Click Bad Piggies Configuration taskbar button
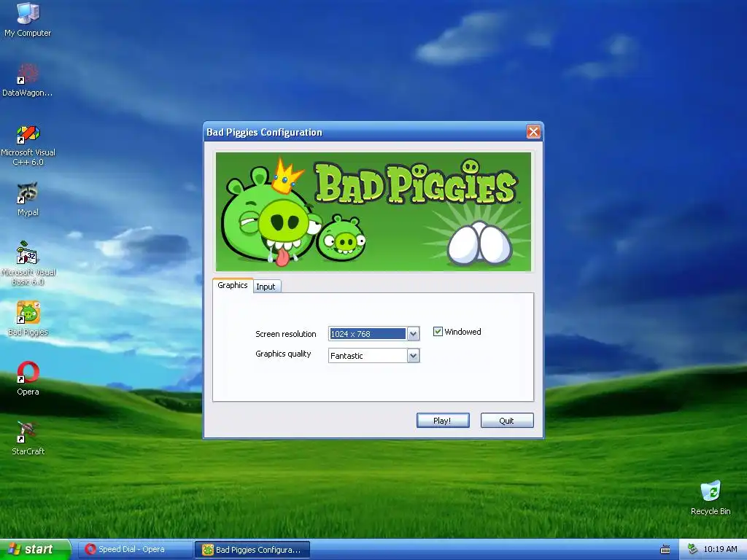This screenshot has width=747, height=560. pyautogui.click(x=252, y=550)
